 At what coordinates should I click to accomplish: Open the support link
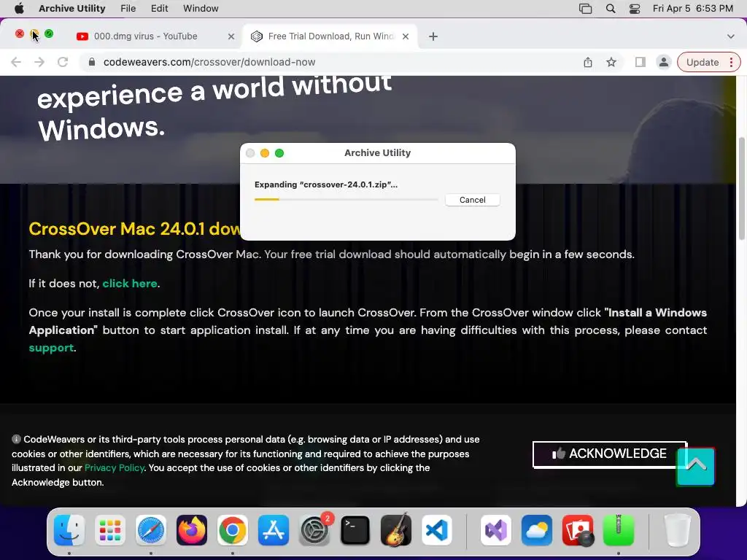click(x=51, y=348)
